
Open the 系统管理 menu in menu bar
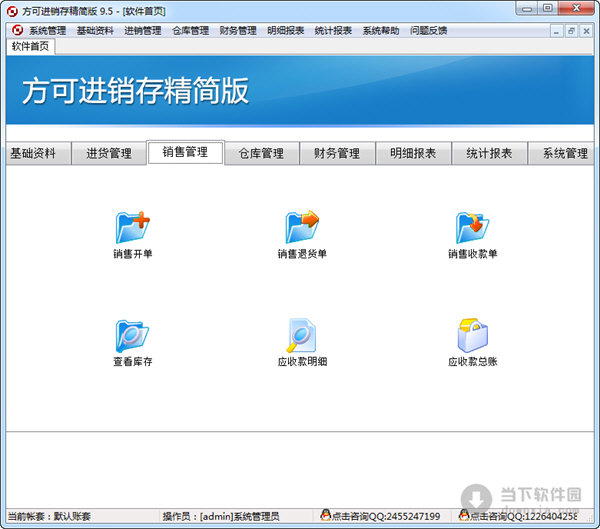coord(47,31)
